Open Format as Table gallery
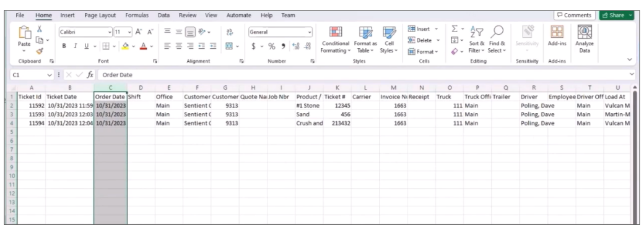Image resolution: width=644 pixels, height=235 pixels. click(365, 40)
